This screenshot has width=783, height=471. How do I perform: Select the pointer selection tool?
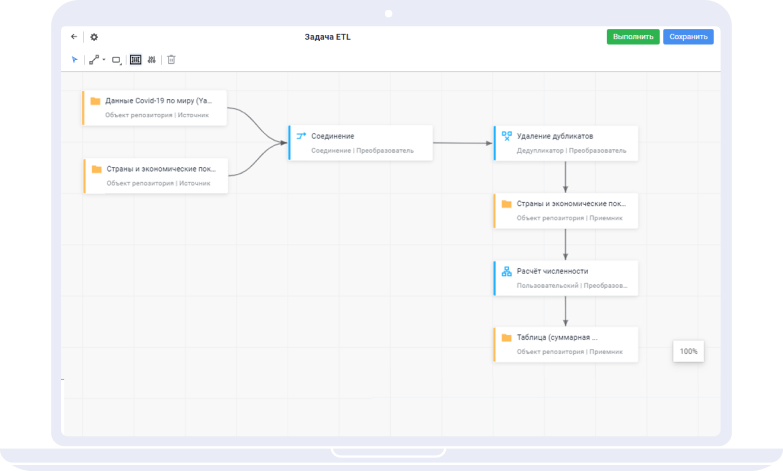pyautogui.click(x=74, y=60)
